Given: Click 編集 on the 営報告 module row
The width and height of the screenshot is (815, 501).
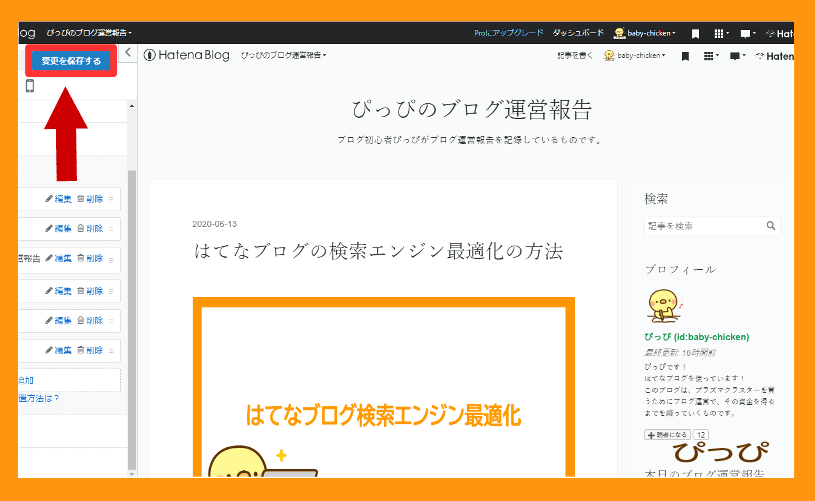Looking at the screenshot, I should coord(58,258).
